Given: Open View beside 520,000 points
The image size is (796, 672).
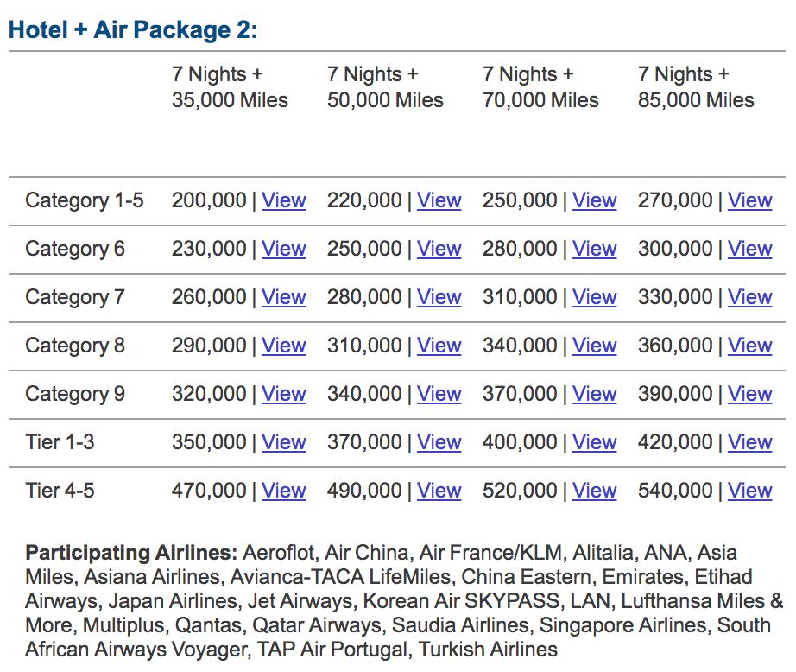Looking at the screenshot, I should (595, 490).
